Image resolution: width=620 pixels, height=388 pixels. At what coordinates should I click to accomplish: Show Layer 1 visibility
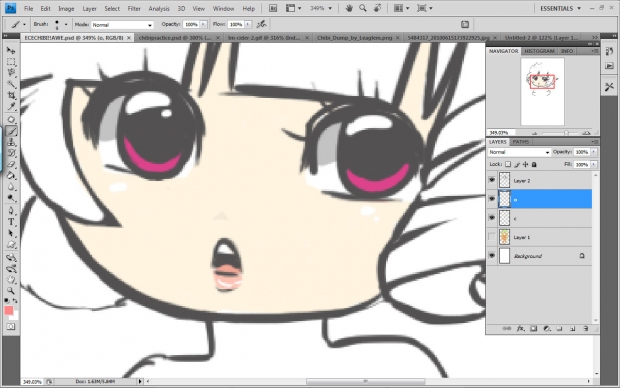(492, 237)
